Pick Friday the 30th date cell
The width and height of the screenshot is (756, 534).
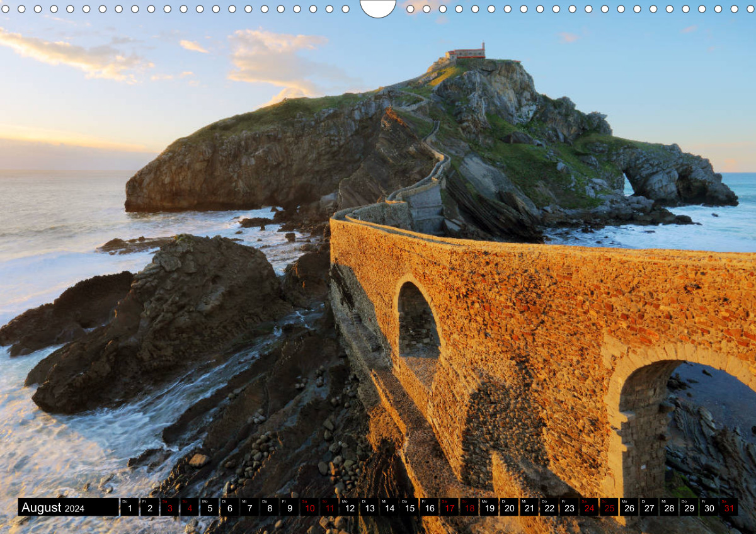tap(709, 508)
